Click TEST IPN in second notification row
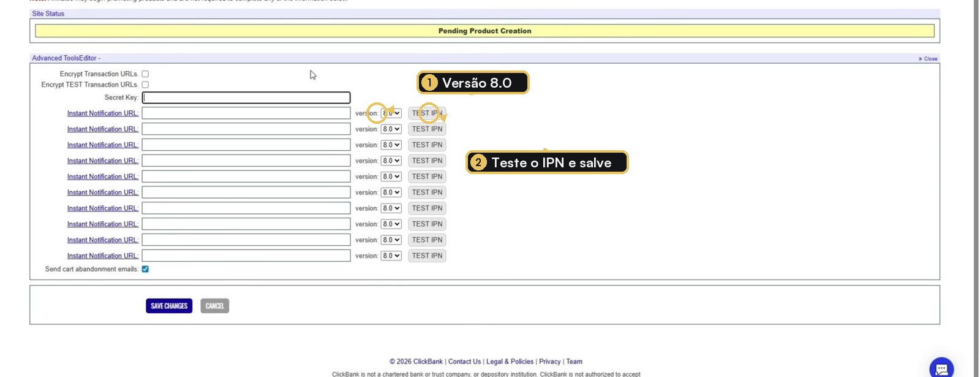The image size is (980, 377). pyautogui.click(x=427, y=129)
